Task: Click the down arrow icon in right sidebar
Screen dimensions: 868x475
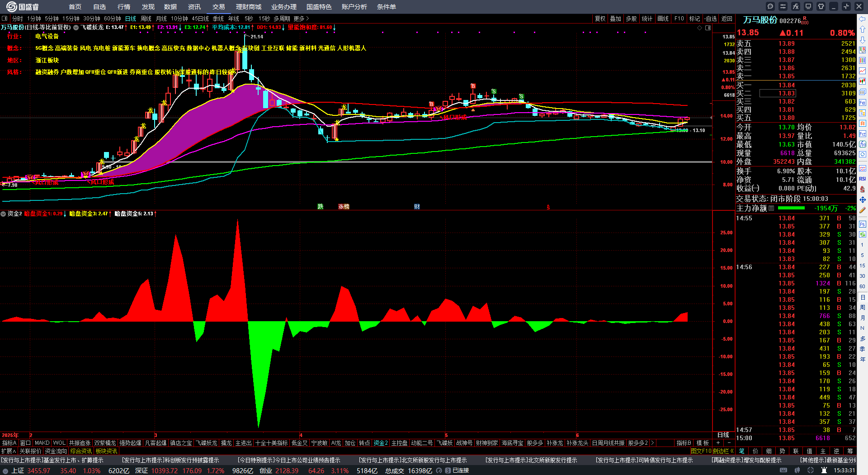Action: (863, 40)
